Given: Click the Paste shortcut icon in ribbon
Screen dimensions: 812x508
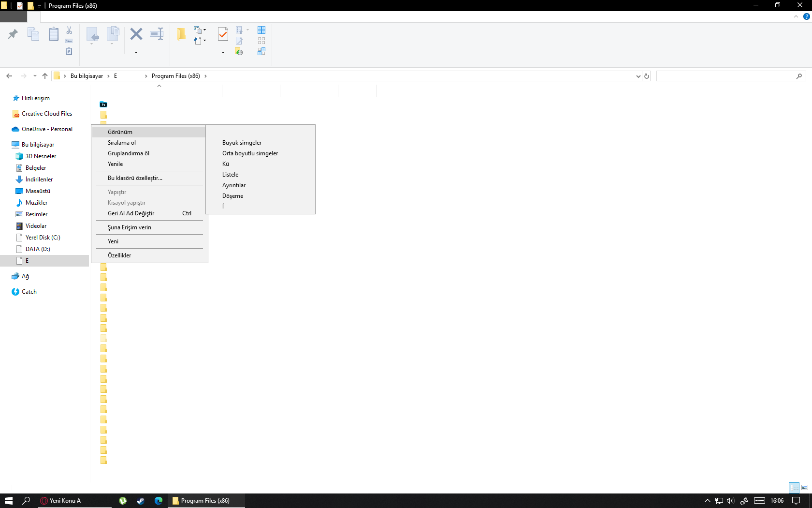Looking at the screenshot, I should tap(69, 51).
